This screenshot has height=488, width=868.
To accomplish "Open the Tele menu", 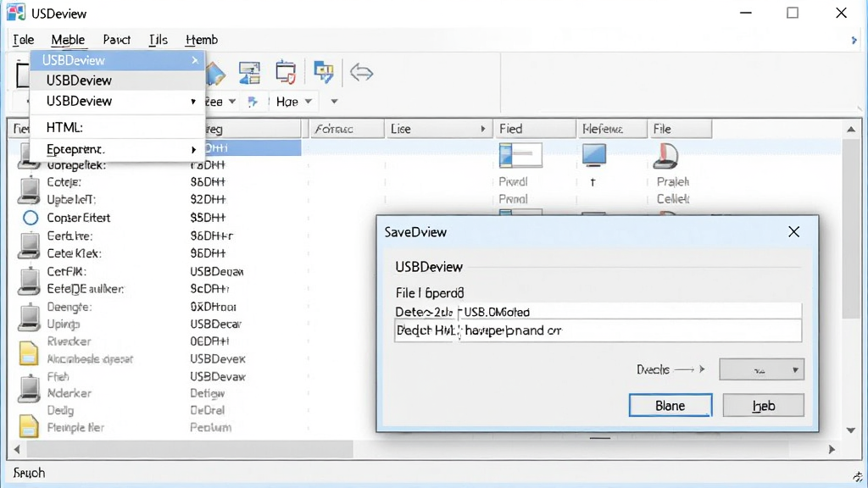I will coord(23,40).
